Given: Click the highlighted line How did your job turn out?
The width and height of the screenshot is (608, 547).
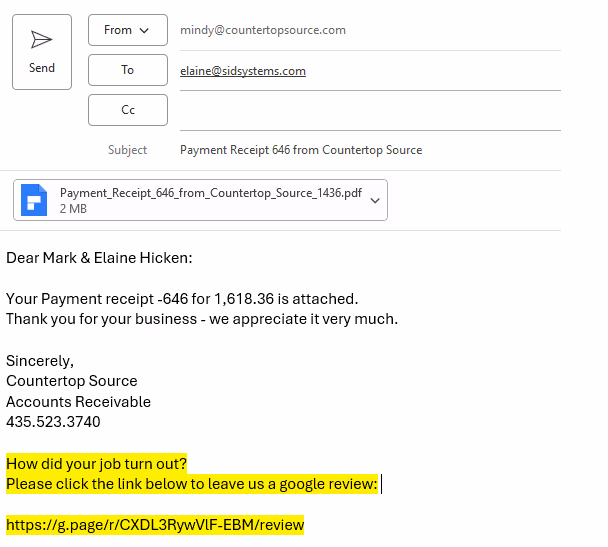Looking at the screenshot, I should (97, 464).
